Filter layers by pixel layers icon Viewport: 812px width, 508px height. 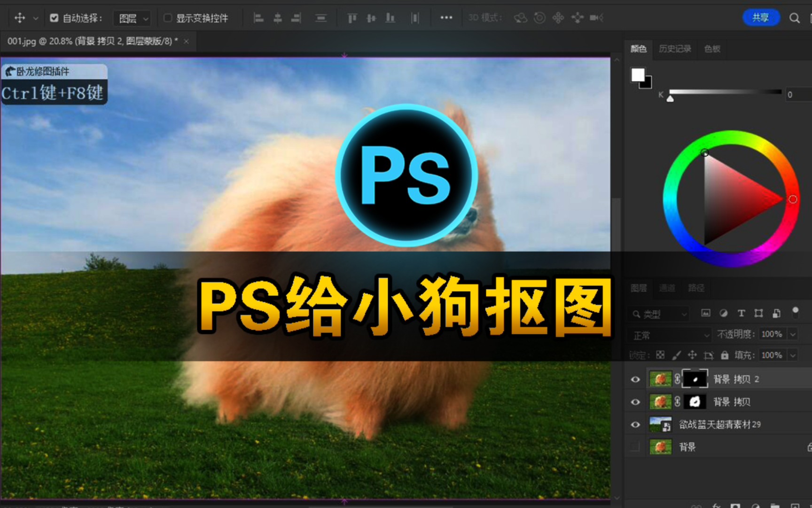click(706, 313)
